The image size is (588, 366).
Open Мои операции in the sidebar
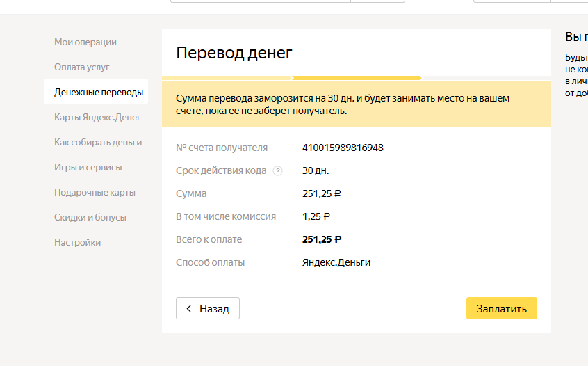[85, 42]
